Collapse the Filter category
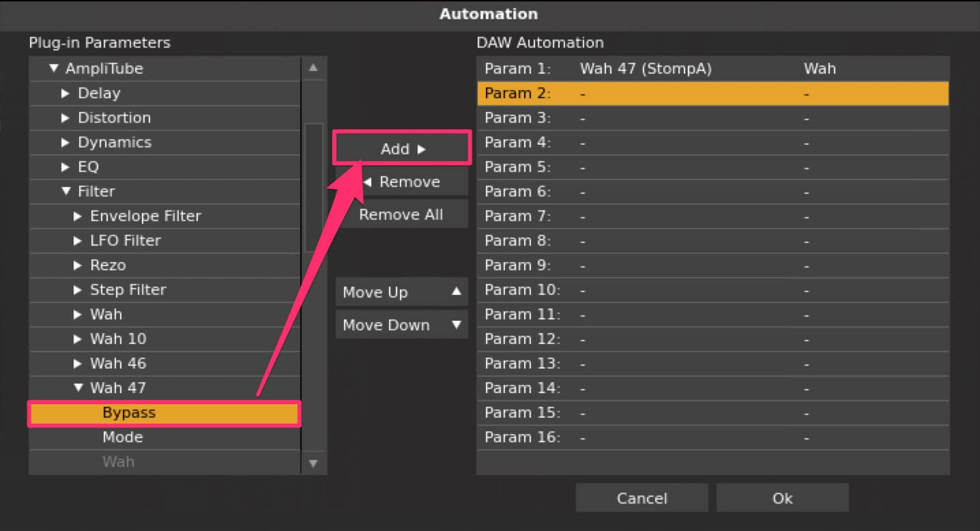This screenshot has height=531, width=980. tap(66, 192)
